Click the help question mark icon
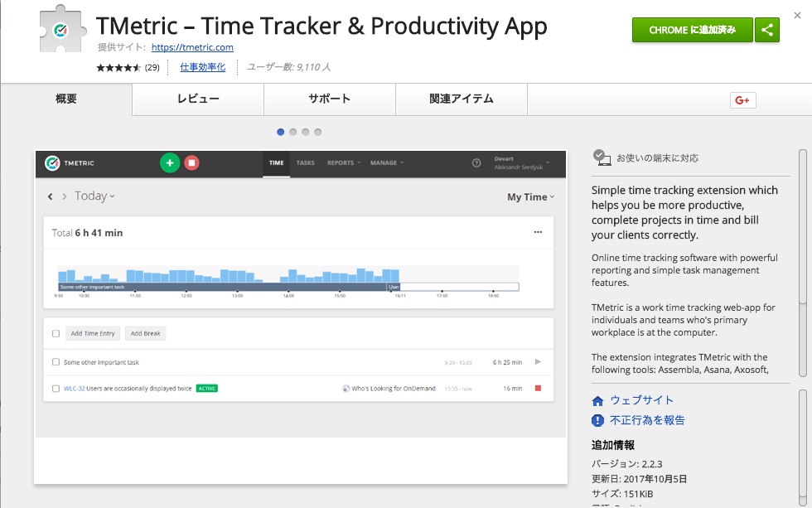The height and width of the screenshot is (508, 812). [476, 163]
